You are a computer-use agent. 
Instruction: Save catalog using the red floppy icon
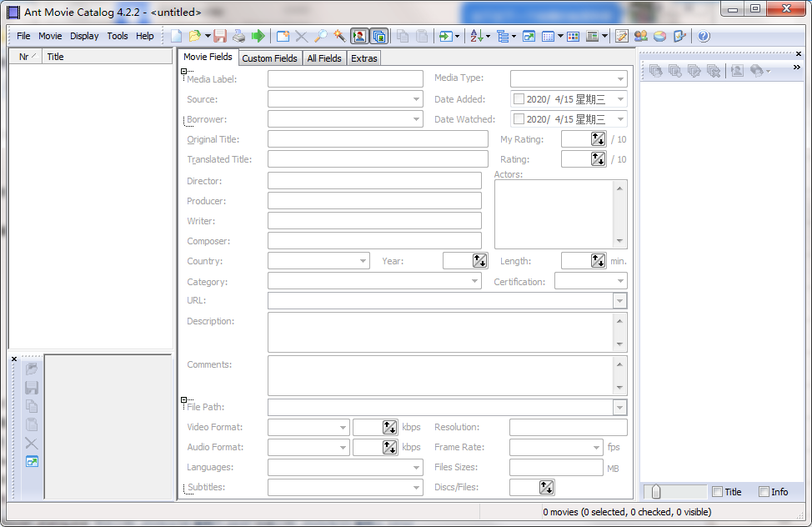pos(220,37)
